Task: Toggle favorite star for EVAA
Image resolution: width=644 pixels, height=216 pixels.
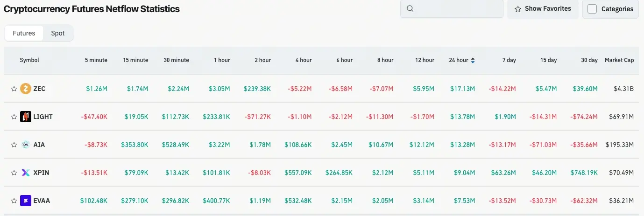Action: (14, 201)
